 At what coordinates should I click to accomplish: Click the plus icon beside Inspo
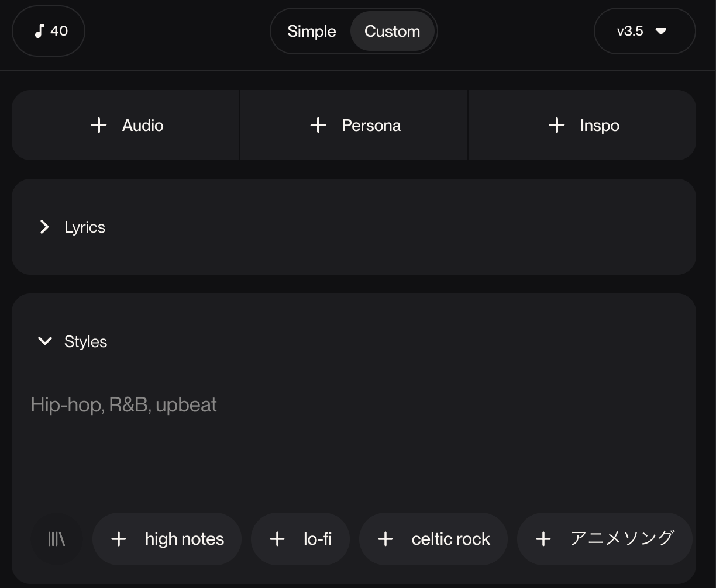[557, 125]
